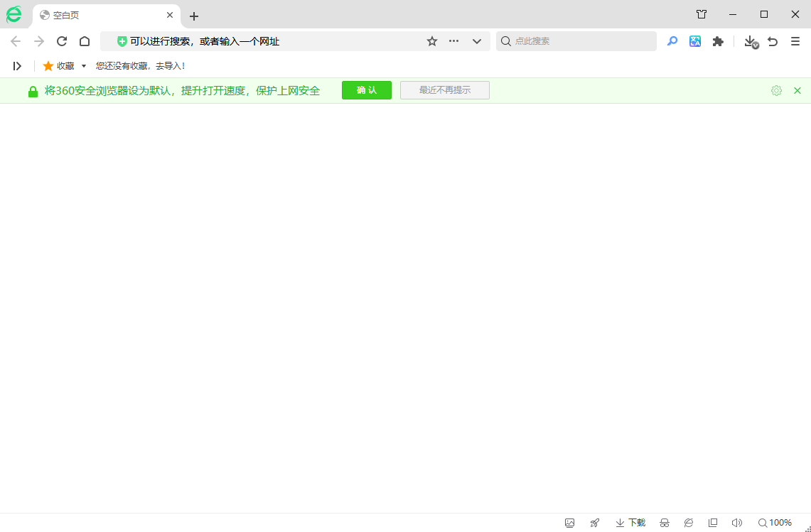
Task: Open the address bar history dropdown
Action: click(477, 41)
